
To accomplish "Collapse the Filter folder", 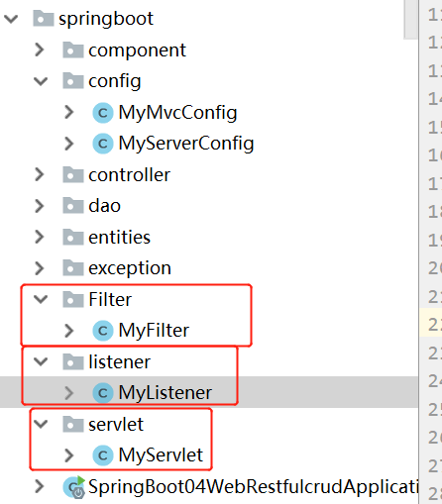I will pos(41,299).
